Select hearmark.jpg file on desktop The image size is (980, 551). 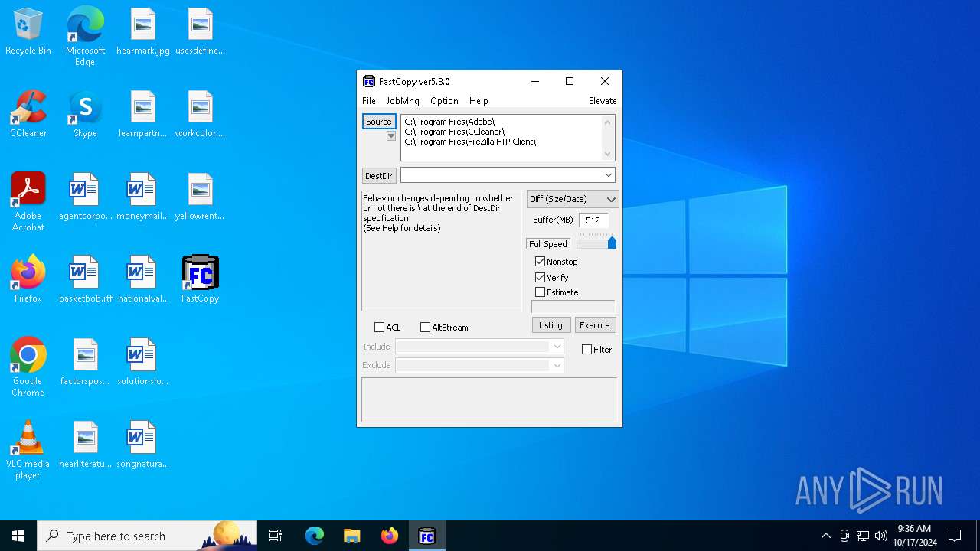coord(143,32)
